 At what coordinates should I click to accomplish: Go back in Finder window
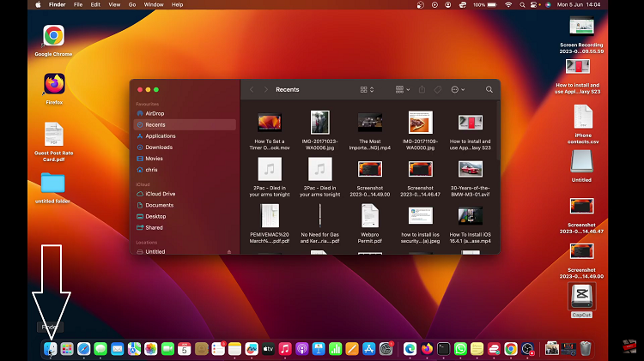(252, 89)
